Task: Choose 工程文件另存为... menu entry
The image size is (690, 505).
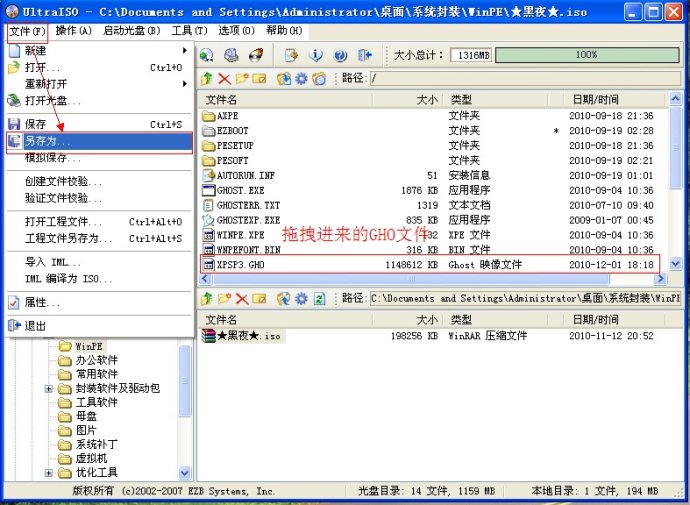Action: tap(100, 238)
